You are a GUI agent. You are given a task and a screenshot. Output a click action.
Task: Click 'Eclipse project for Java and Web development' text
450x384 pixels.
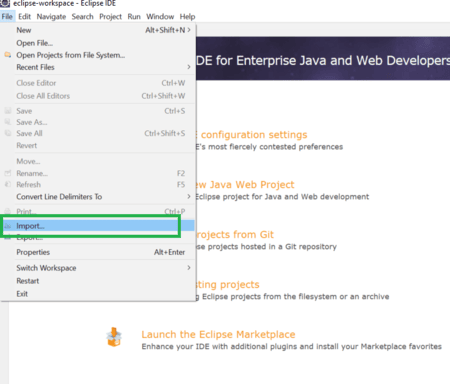(x=282, y=197)
